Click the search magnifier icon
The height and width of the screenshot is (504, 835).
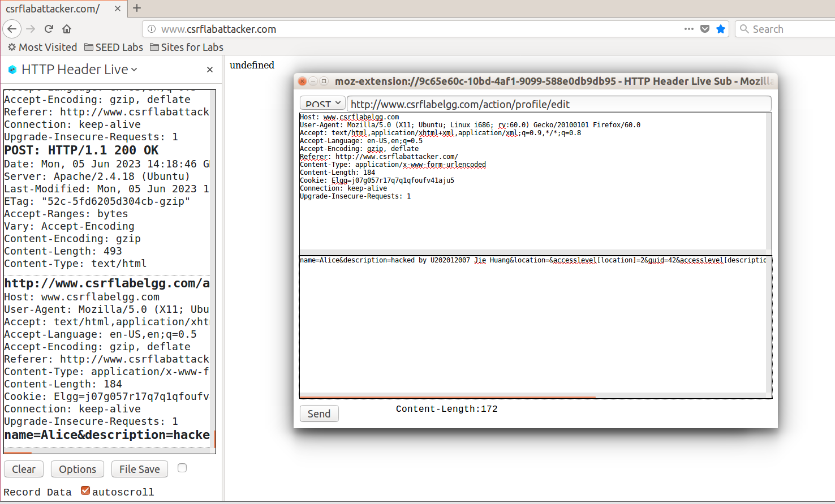744,29
